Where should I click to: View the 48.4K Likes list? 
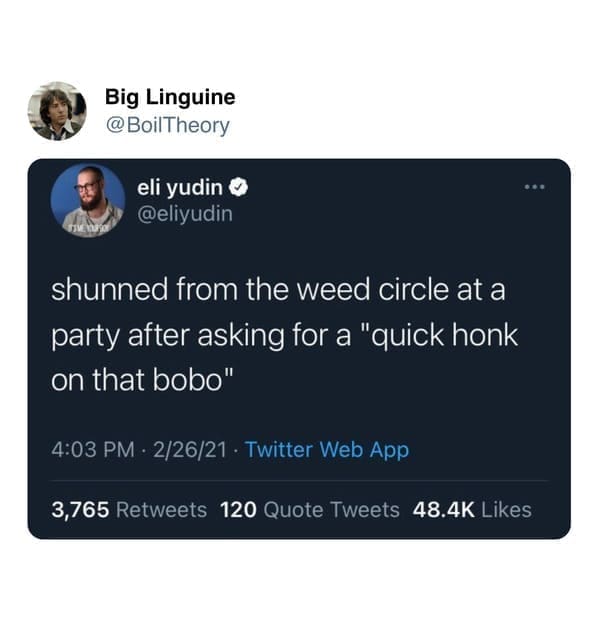472,510
